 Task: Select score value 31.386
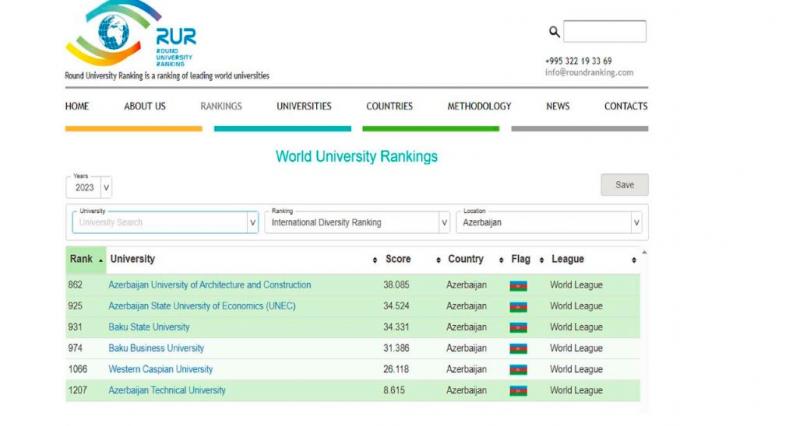(396, 348)
